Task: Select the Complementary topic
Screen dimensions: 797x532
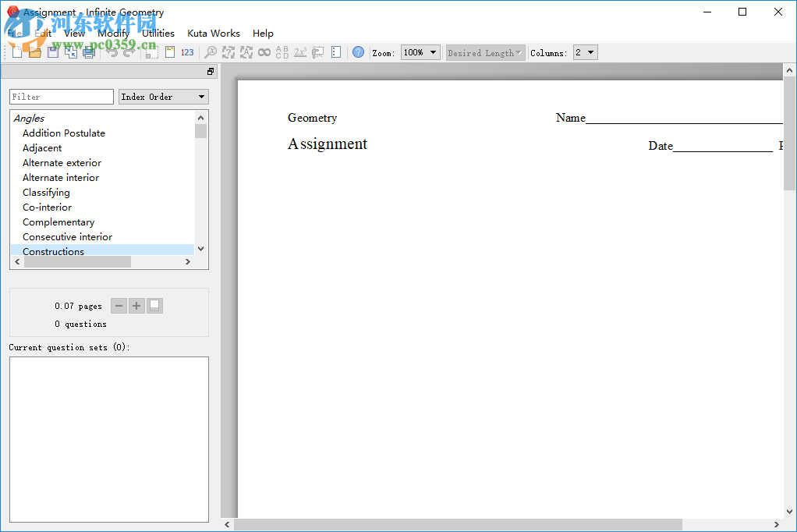Action: (x=58, y=222)
